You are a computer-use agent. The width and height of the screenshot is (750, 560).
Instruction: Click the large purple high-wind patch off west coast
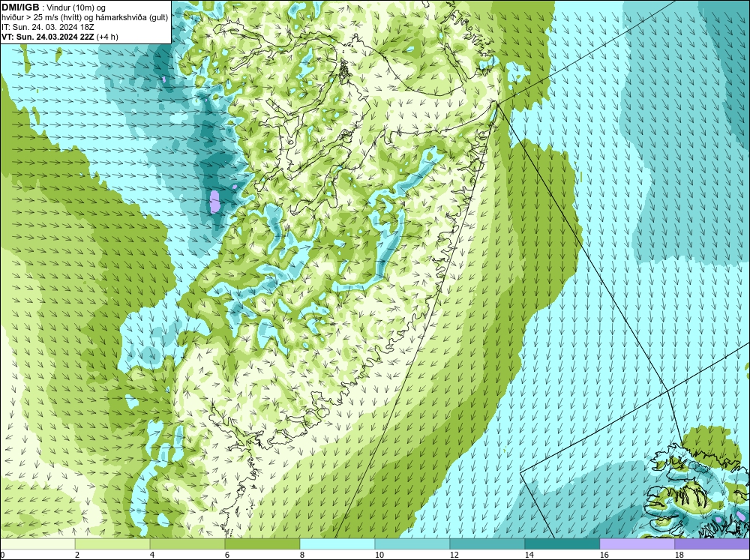214,202
